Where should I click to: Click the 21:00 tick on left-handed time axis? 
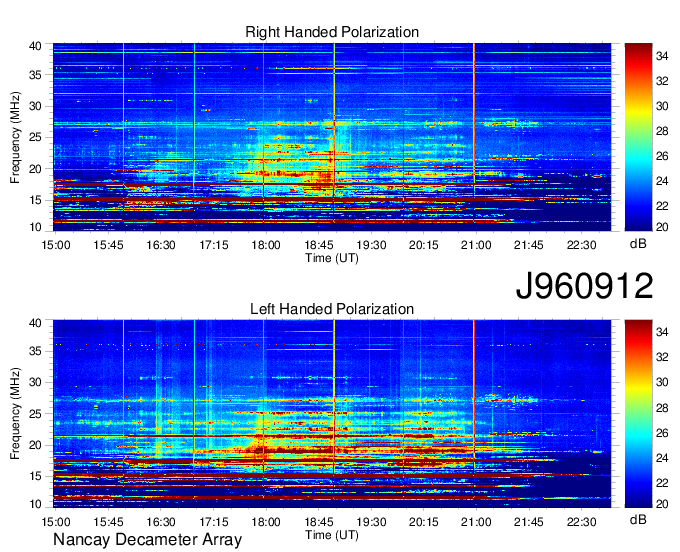tap(476, 522)
